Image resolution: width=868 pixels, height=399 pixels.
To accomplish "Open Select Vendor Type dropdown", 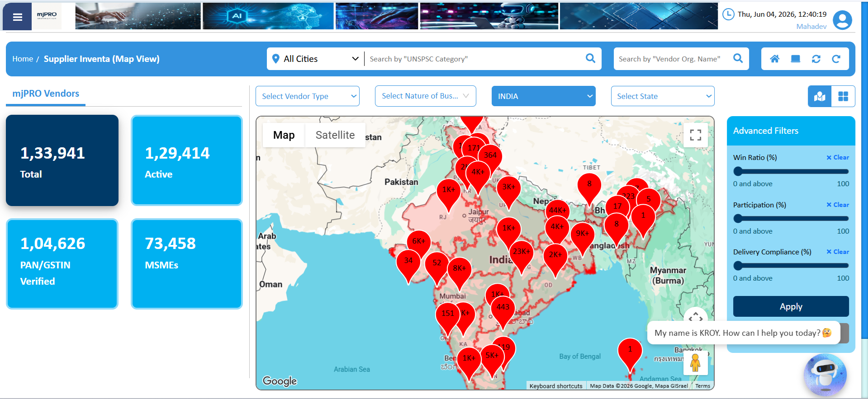I will [x=308, y=96].
